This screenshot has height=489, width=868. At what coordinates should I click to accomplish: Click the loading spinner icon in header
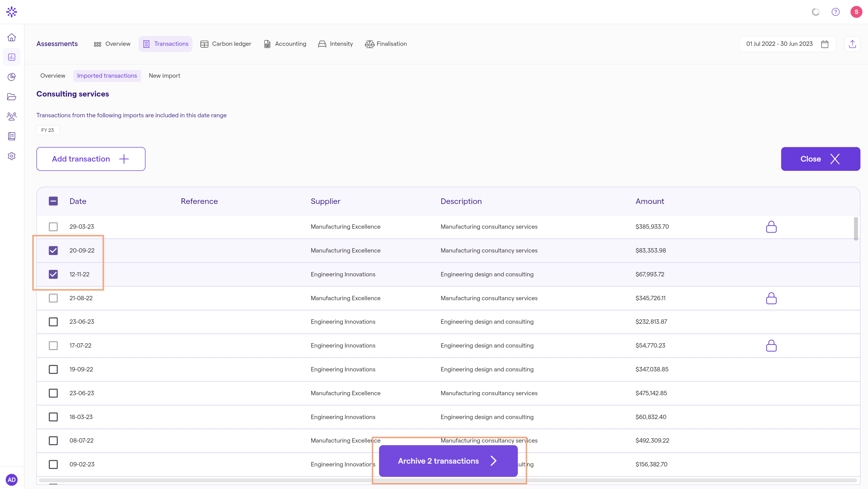click(x=816, y=12)
